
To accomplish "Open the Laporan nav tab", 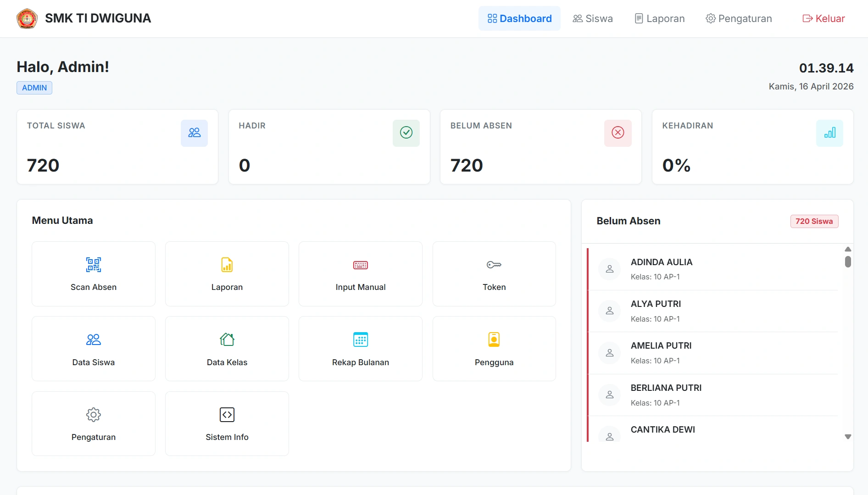I will tap(660, 18).
